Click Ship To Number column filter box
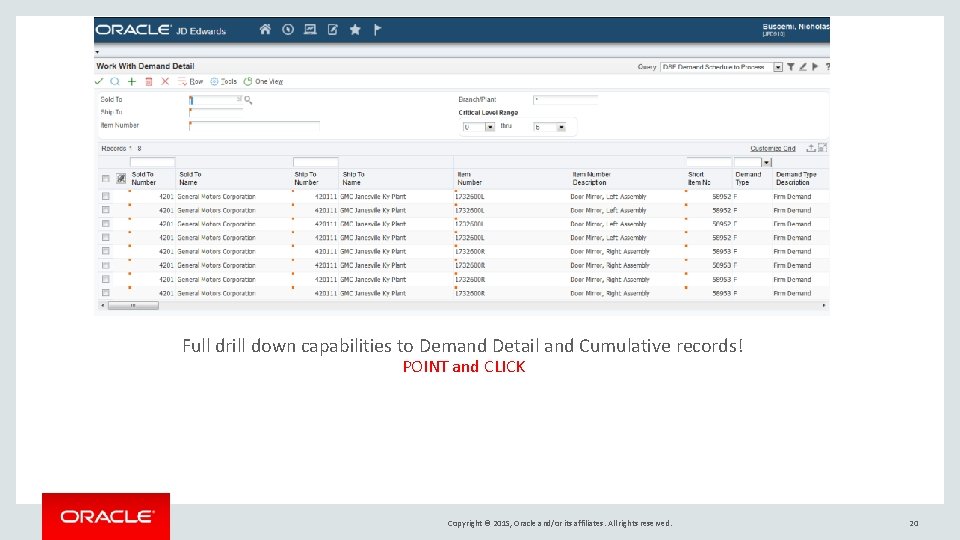This screenshot has width=960, height=540. [315, 162]
